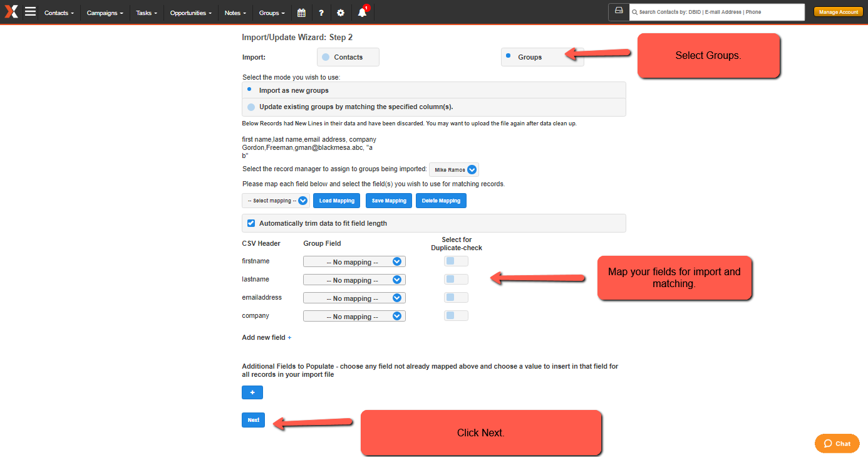Image resolution: width=868 pixels, height=457 pixels.
Task: Click the blue plus additional field button
Action: 252,392
